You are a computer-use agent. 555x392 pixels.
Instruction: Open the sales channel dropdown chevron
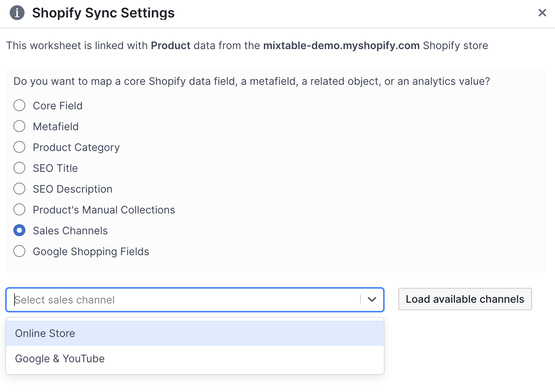point(372,299)
